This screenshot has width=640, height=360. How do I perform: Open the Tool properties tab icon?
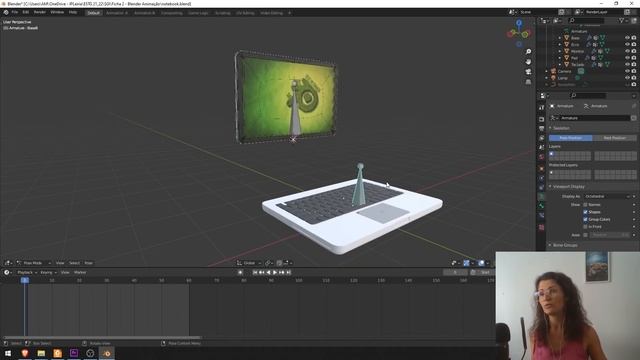click(x=542, y=108)
